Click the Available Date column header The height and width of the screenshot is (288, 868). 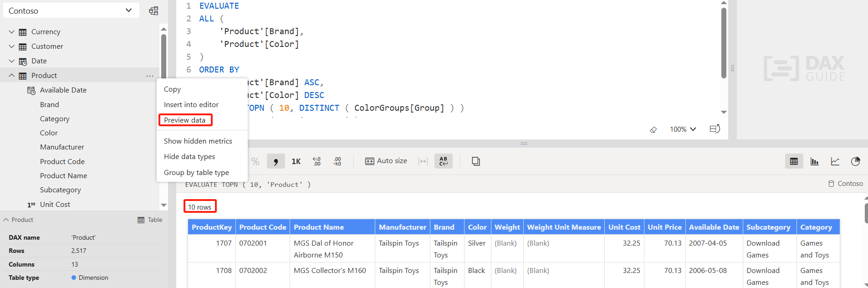tap(714, 227)
